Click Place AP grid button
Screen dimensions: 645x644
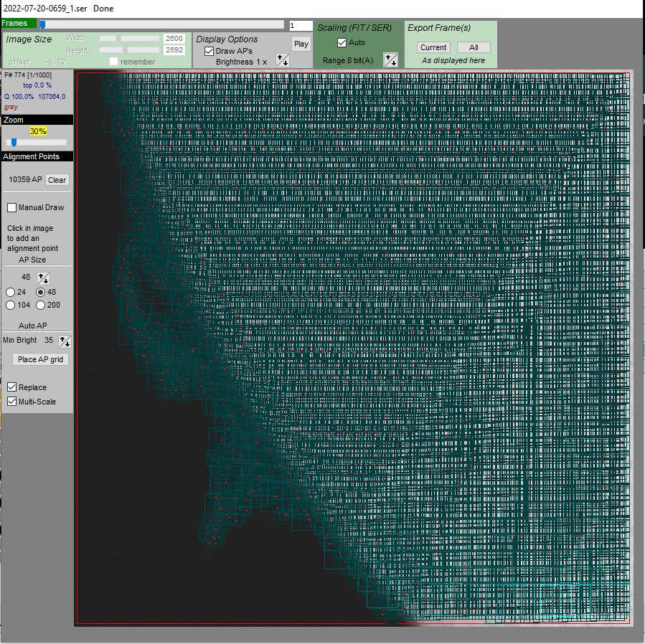point(41,359)
